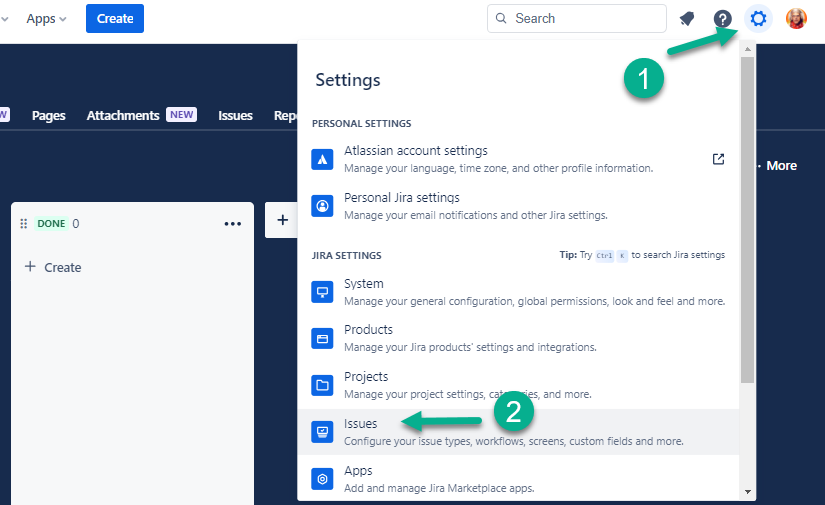Click the settings gear icon
825x505 pixels.
[x=759, y=19]
